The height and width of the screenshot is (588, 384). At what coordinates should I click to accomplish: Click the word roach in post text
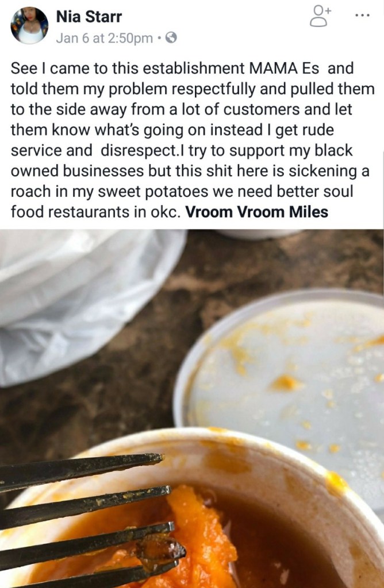pos(30,191)
